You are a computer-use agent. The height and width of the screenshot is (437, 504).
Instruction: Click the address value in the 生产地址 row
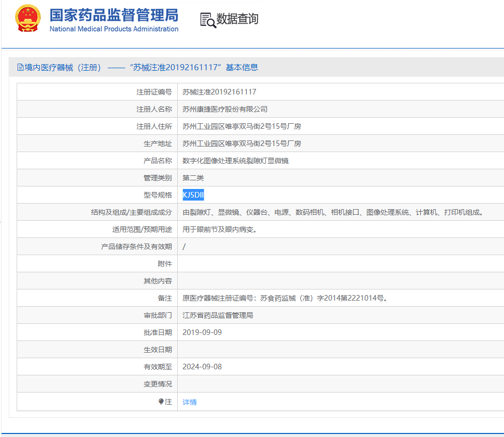click(x=242, y=143)
